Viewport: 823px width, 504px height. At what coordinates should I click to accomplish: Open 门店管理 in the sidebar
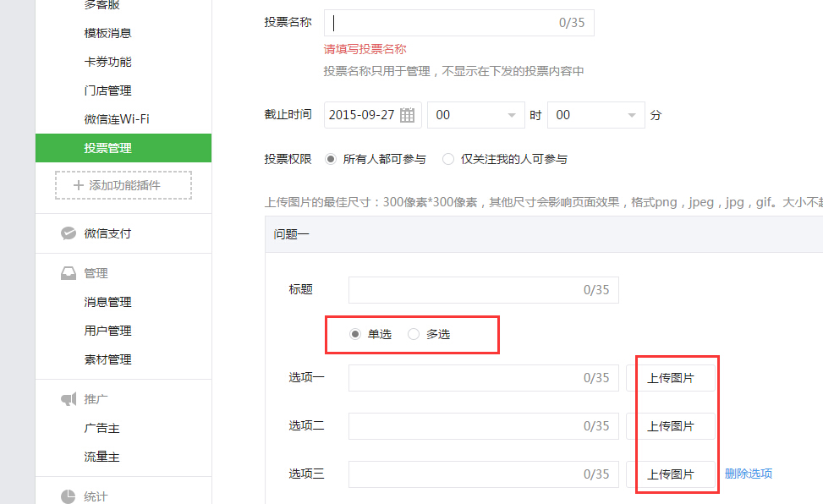click(x=107, y=90)
